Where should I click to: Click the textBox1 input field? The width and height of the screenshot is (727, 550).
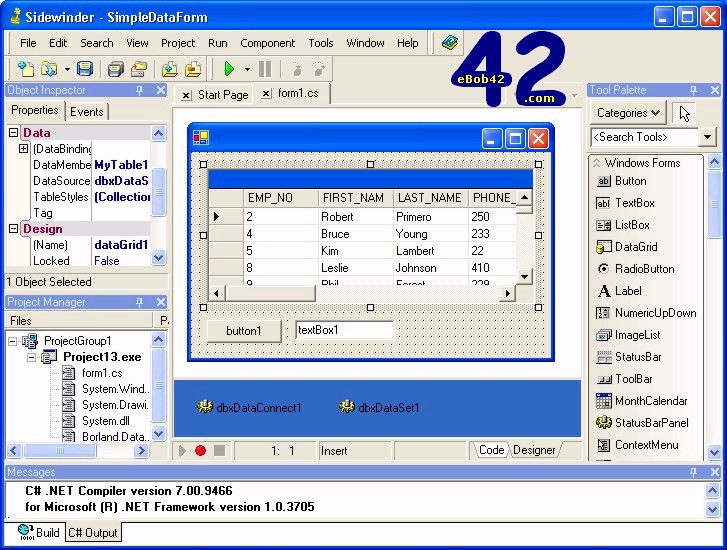click(344, 330)
